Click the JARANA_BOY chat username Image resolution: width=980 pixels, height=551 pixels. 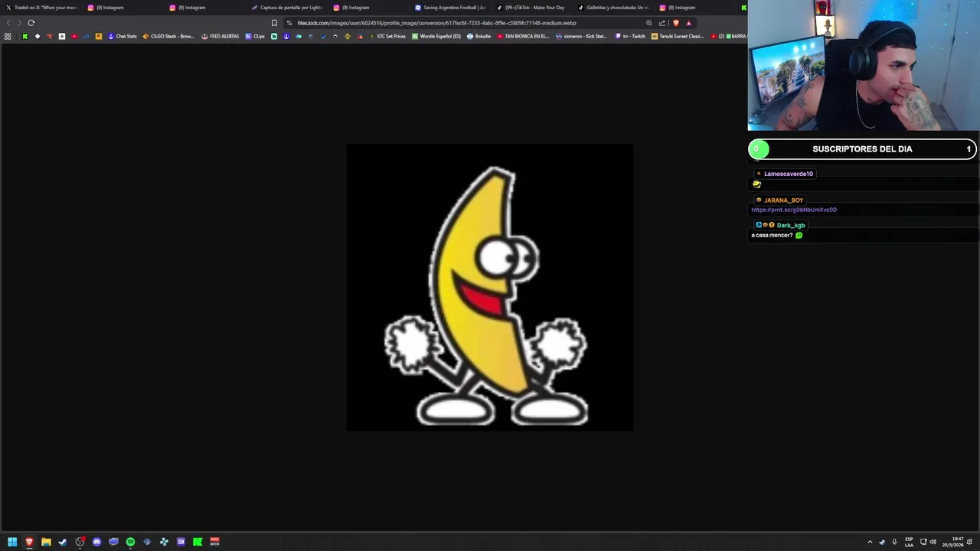coord(783,201)
